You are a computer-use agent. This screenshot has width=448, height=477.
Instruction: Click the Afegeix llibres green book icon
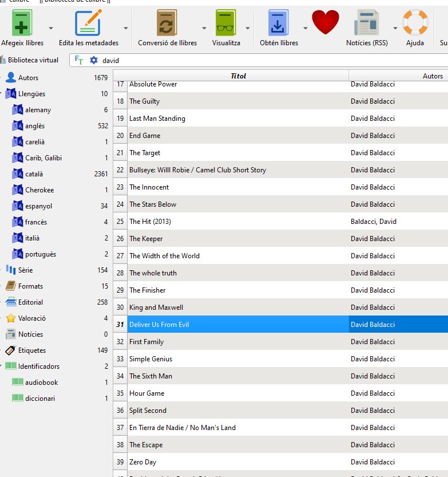click(22, 23)
